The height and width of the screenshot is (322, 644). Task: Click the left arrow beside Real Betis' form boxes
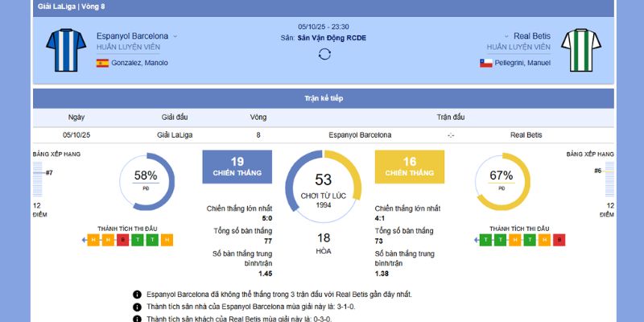[x=475, y=240]
